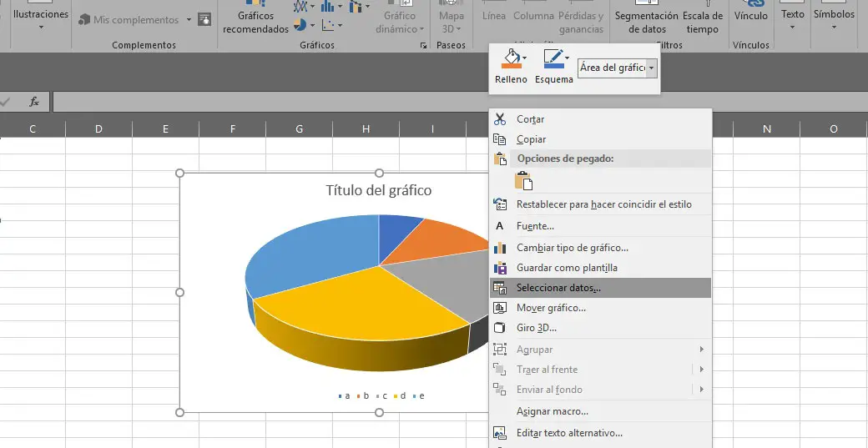Click legend entry a

pos(345,395)
